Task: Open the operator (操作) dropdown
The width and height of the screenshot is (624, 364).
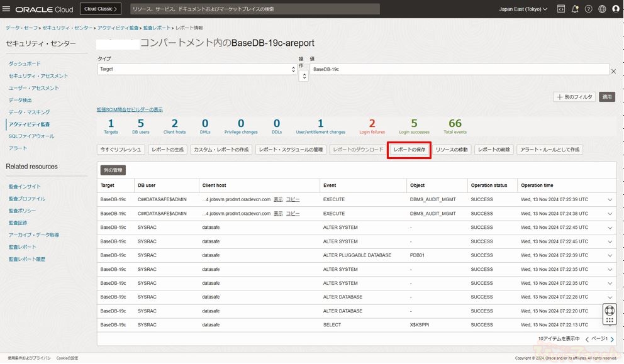Action: pos(303,75)
